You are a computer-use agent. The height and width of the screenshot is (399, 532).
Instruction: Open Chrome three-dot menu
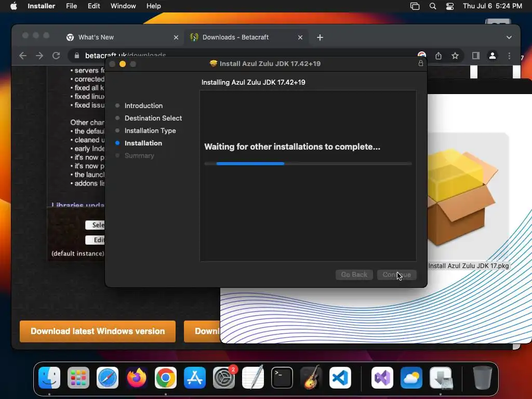pyautogui.click(x=509, y=56)
